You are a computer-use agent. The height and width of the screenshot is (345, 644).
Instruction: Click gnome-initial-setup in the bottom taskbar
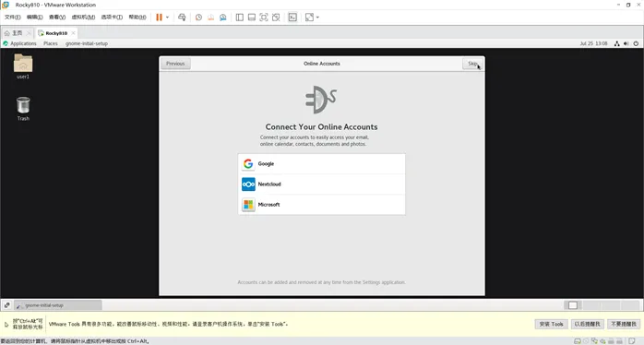coord(58,305)
